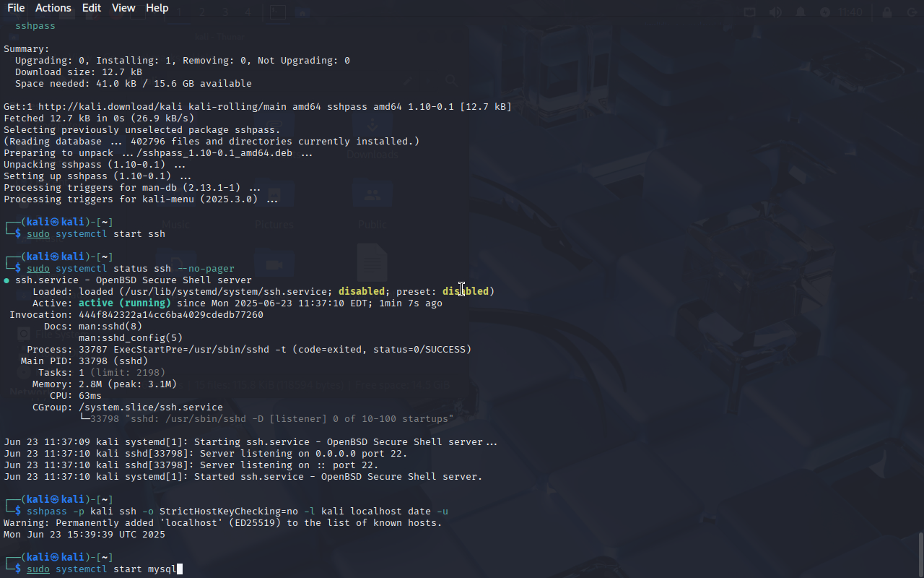The height and width of the screenshot is (578, 924).
Task: Open the Edit menu
Action: pyautogui.click(x=92, y=8)
